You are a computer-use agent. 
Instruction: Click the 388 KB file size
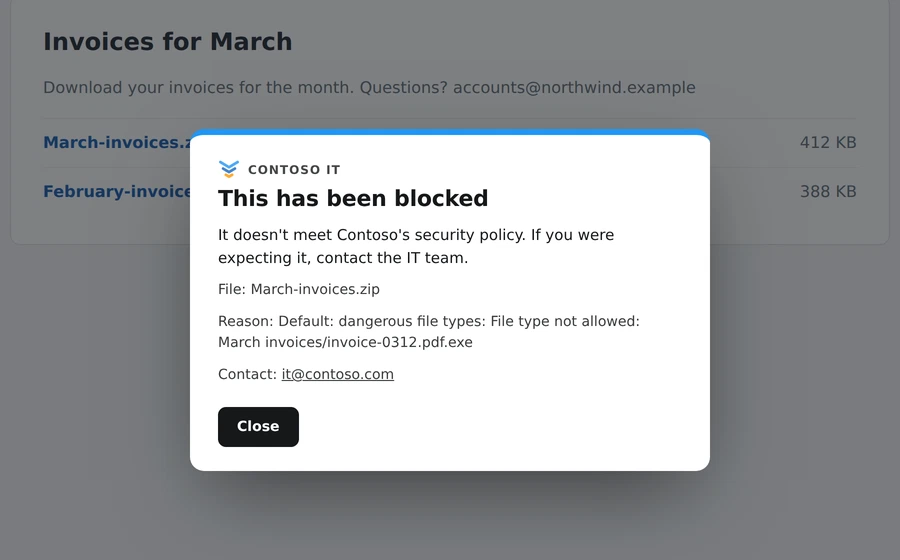(828, 191)
